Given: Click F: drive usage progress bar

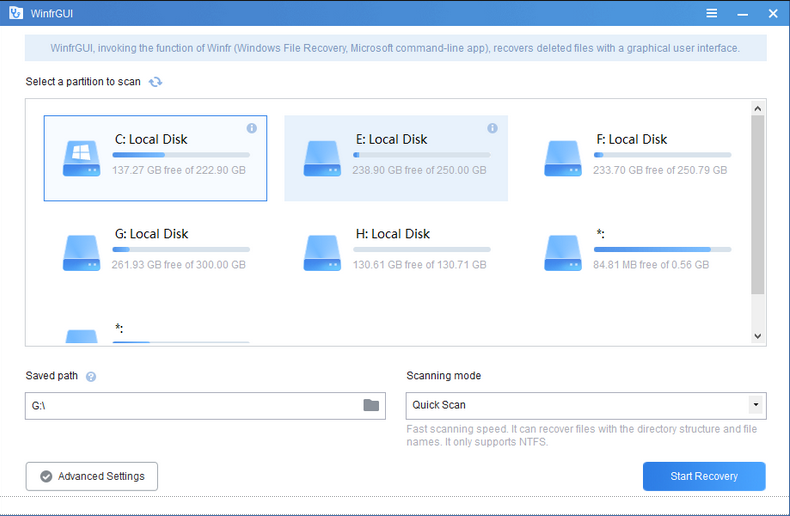Looking at the screenshot, I should [663, 155].
